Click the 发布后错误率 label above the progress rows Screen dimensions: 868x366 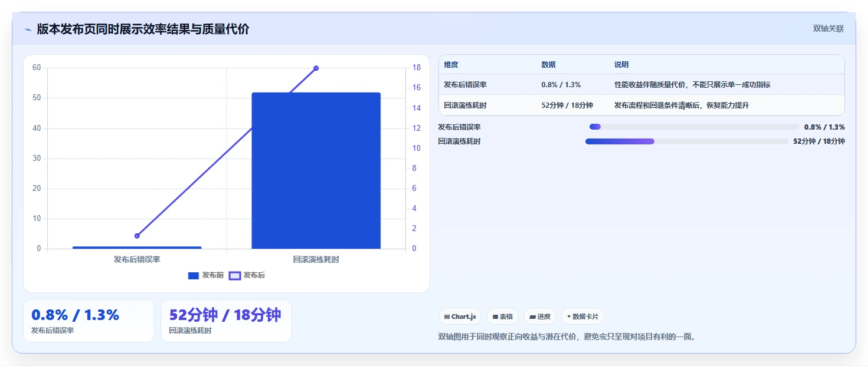(x=460, y=127)
